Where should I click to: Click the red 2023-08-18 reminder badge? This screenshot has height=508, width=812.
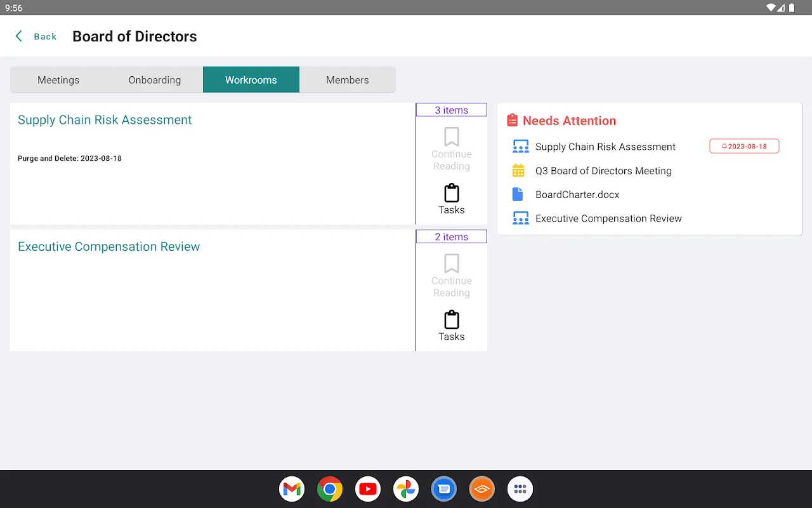(x=744, y=146)
